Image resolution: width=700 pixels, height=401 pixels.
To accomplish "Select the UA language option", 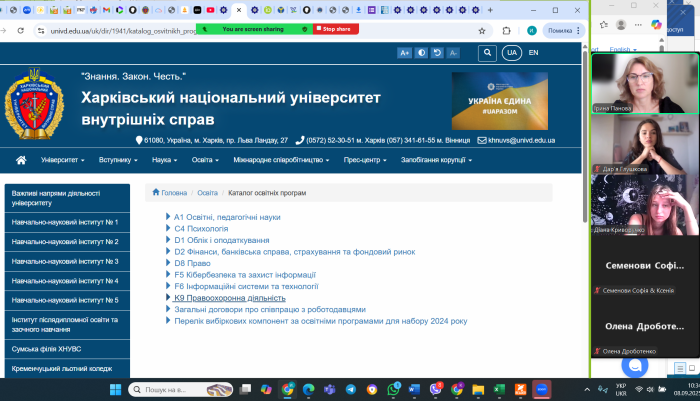I will (x=512, y=52).
